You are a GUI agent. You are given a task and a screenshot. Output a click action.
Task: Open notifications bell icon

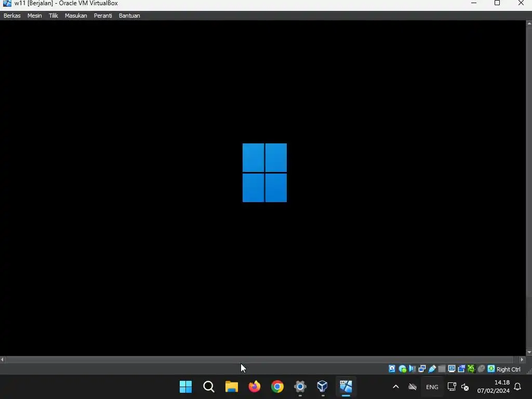click(517, 387)
